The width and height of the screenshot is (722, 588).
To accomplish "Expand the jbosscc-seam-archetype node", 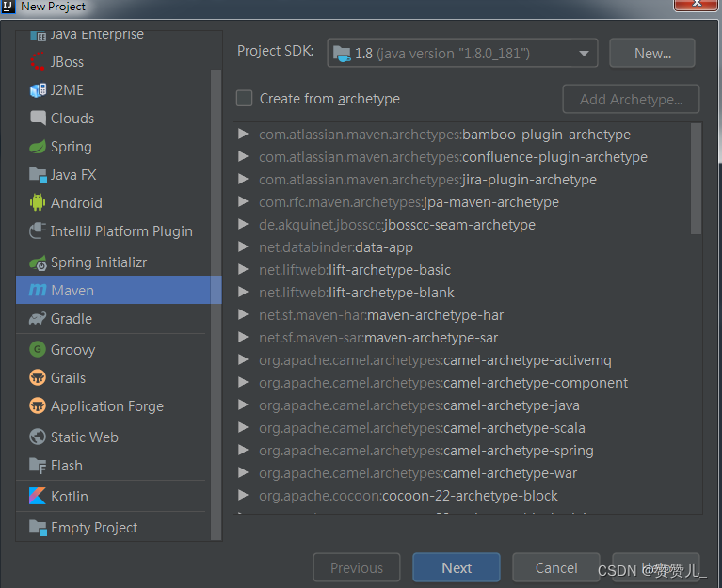I will (243, 225).
